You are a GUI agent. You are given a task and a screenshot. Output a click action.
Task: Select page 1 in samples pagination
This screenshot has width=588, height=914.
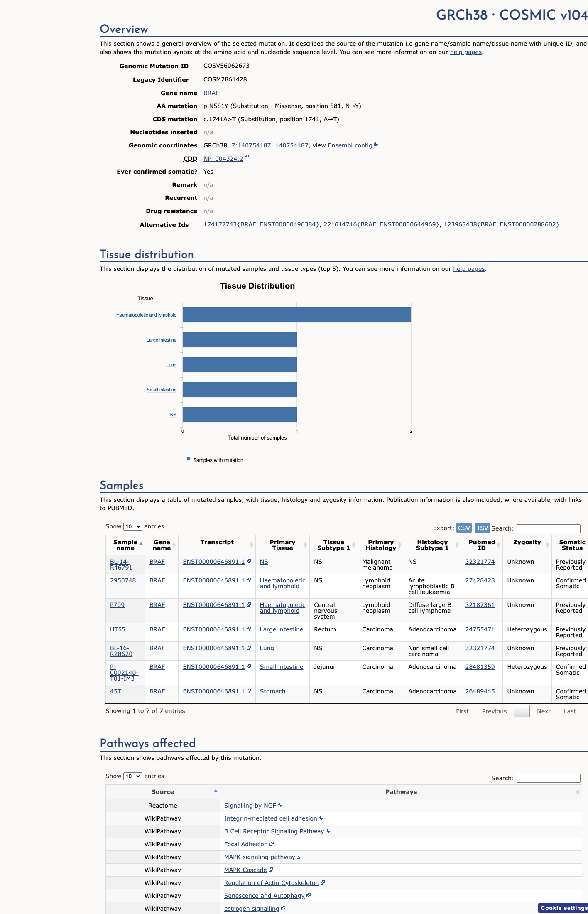click(522, 711)
